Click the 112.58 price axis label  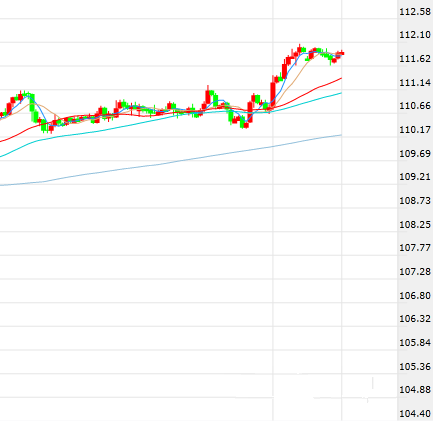tap(415, 12)
